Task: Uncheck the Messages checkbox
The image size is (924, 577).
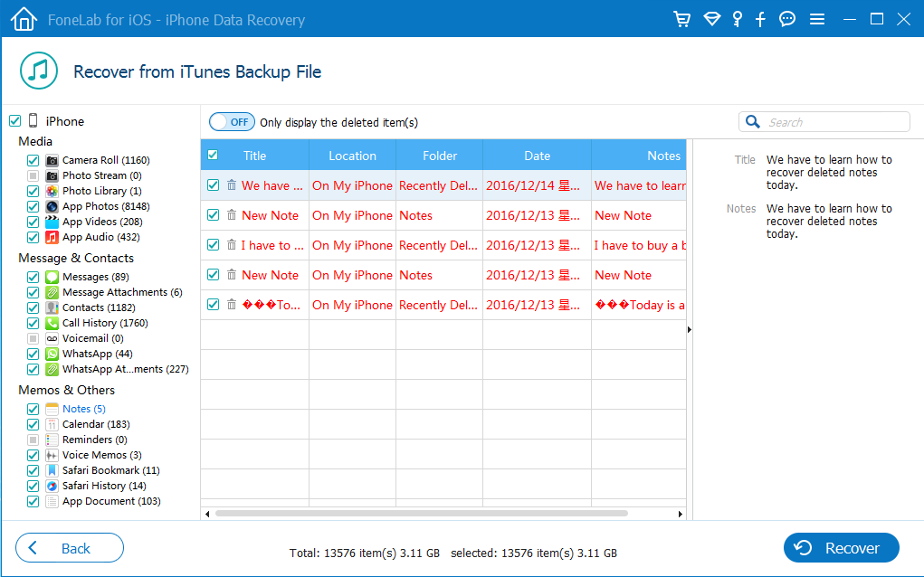Action: (33, 277)
